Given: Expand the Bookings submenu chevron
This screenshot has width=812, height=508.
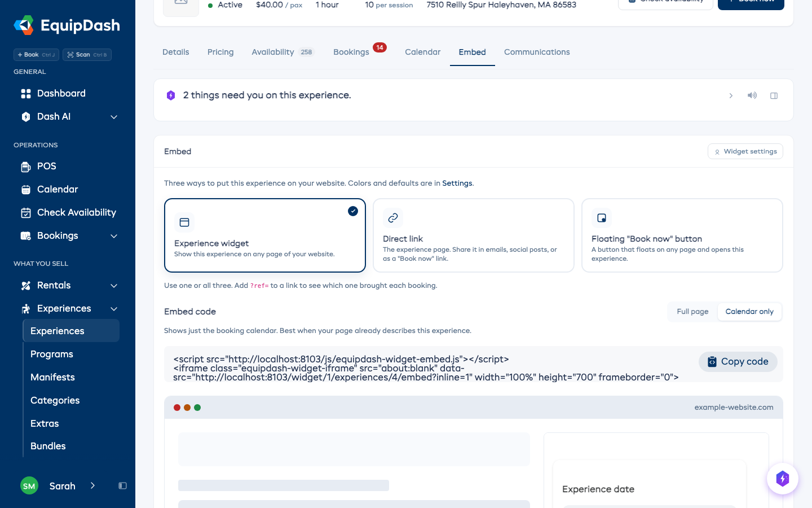Looking at the screenshot, I should click(x=114, y=236).
